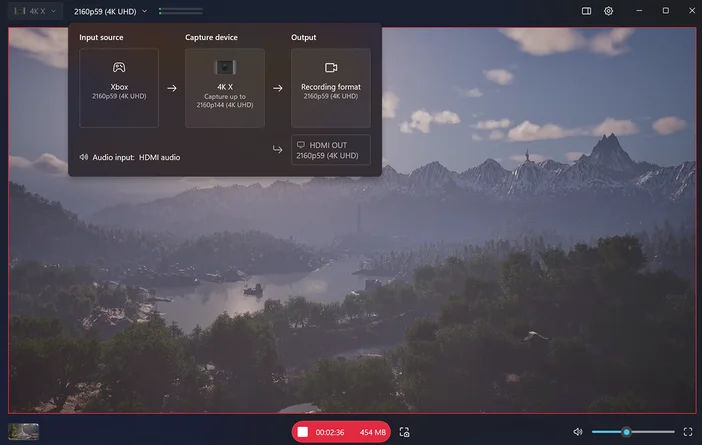Stop recording with the red stop button
The height and width of the screenshot is (445, 702).
tap(303, 432)
